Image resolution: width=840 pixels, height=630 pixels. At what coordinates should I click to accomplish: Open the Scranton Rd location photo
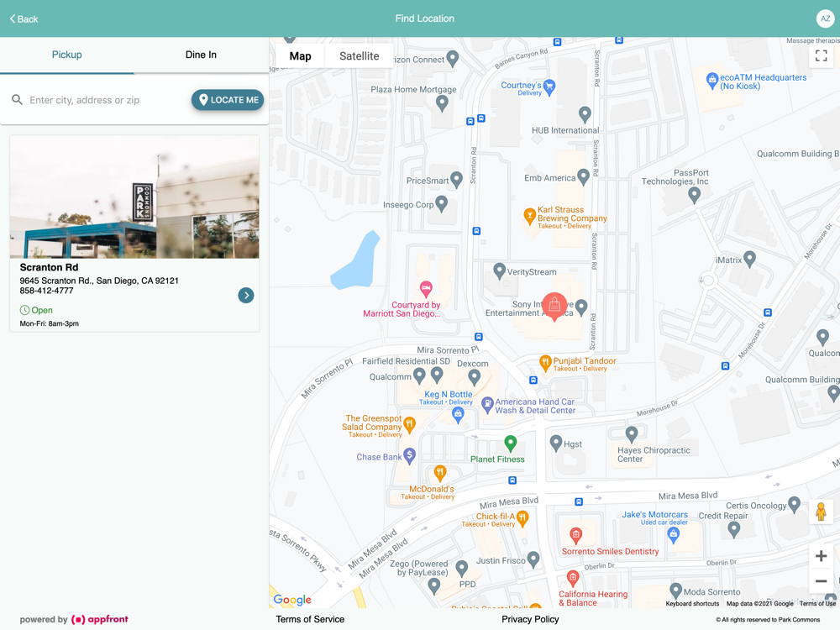(134, 197)
